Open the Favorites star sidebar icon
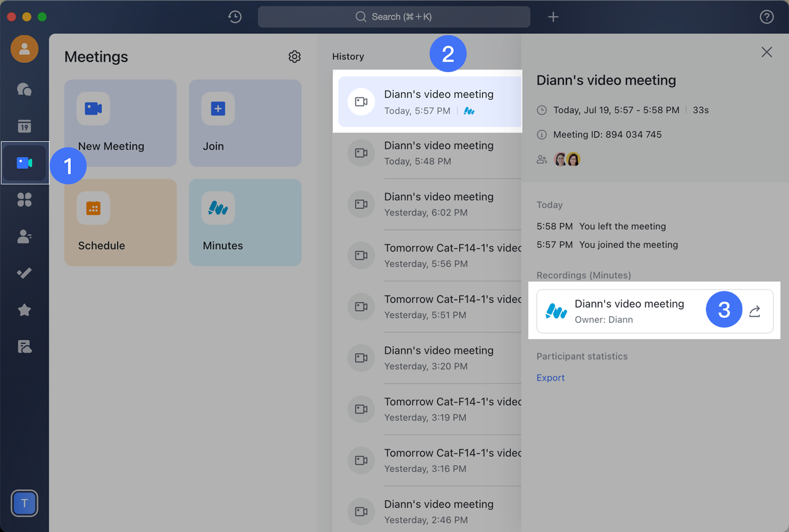789x532 pixels. click(x=25, y=309)
